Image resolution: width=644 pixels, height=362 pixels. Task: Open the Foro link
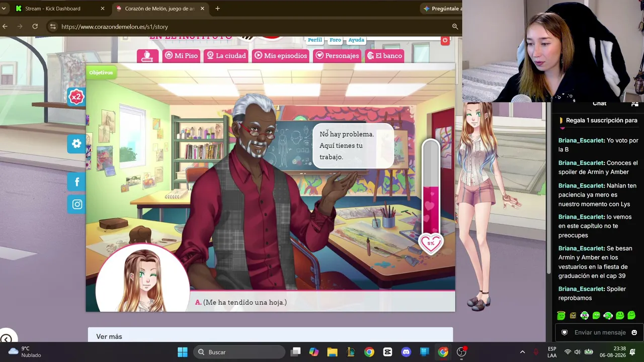[x=336, y=40]
